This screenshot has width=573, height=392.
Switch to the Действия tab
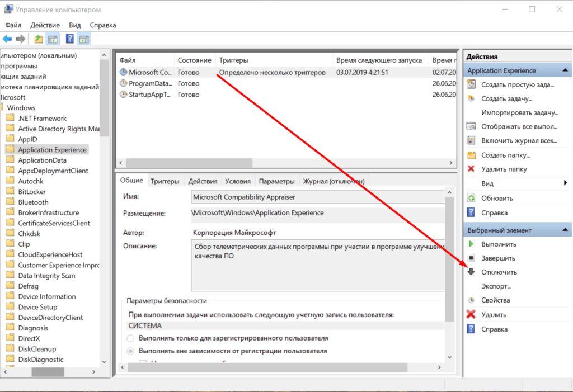point(203,181)
